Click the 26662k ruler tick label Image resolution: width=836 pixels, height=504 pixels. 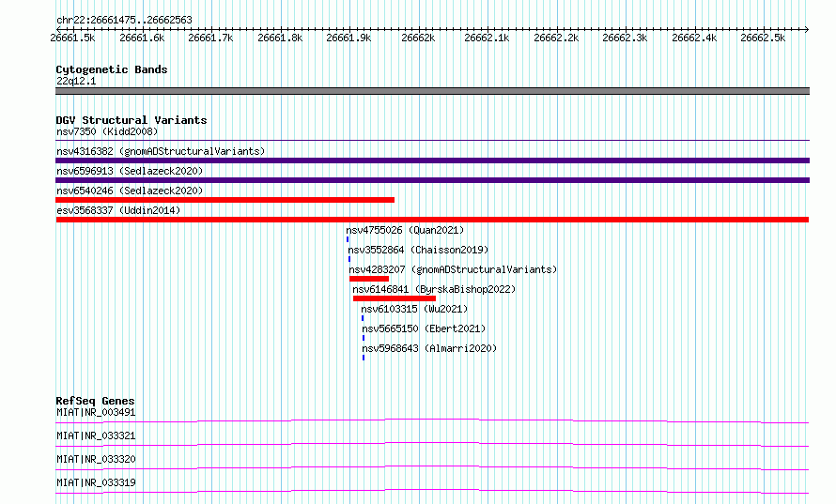tap(418, 38)
